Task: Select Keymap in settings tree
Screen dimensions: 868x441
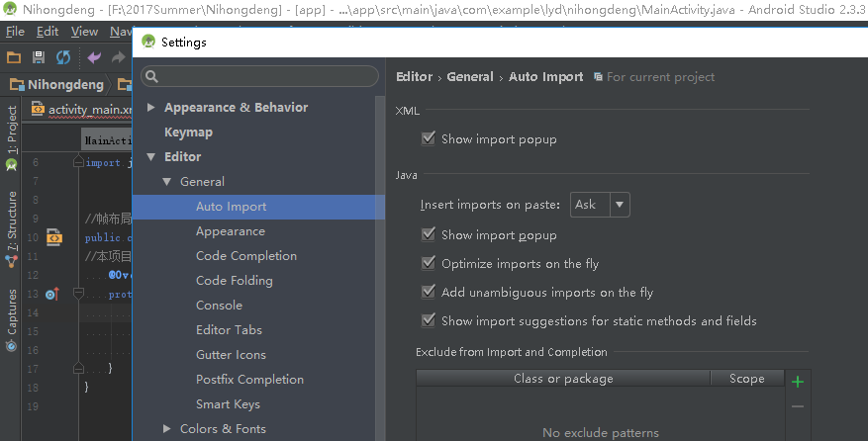Action: (x=188, y=132)
